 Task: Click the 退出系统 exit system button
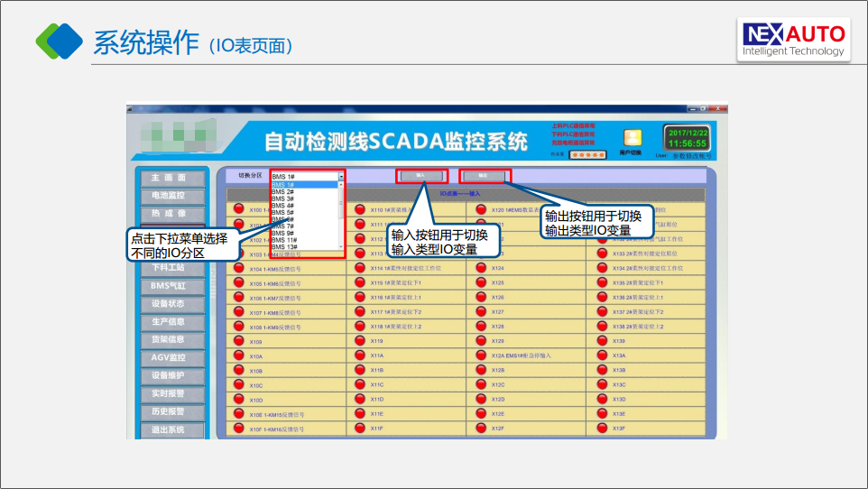[x=172, y=429]
